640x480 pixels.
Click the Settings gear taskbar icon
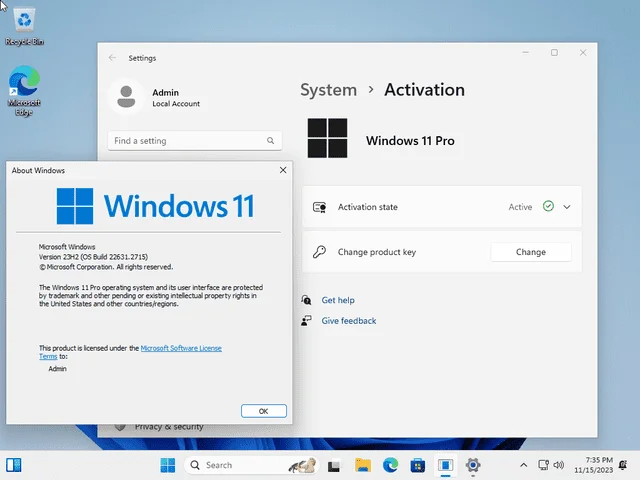tap(473, 465)
